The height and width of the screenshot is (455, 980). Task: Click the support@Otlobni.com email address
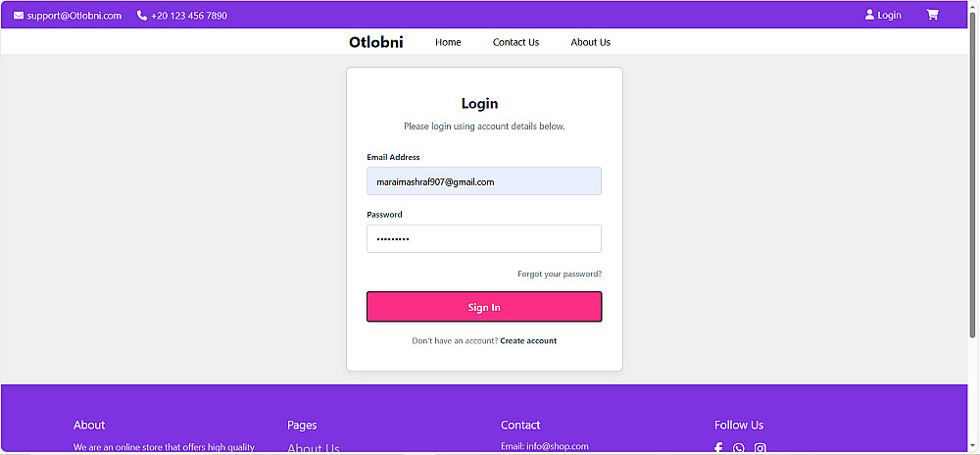tap(74, 16)
